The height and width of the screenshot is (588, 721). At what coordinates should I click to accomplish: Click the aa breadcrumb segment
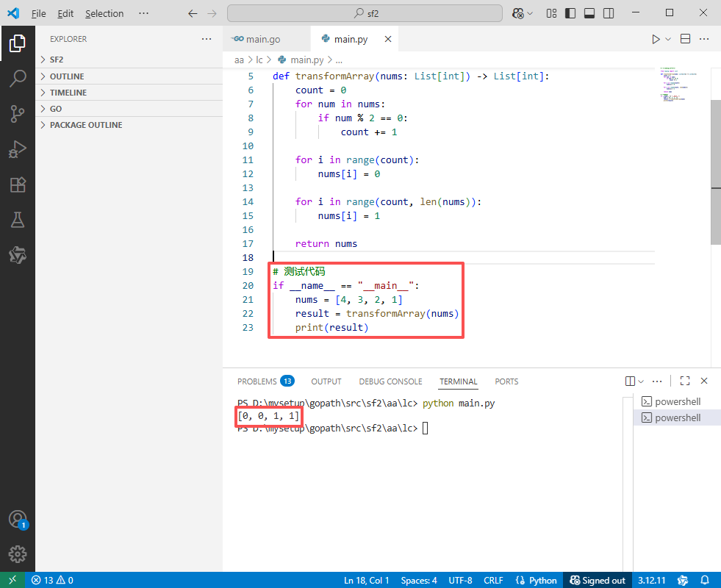pyautogui.click(x=239, y=60)
